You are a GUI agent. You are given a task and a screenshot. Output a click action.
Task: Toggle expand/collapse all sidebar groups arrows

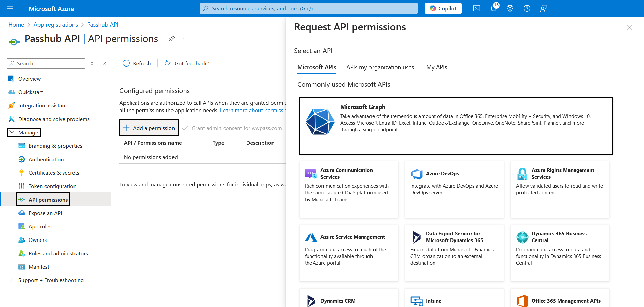pyautogui.click(x=92, y=63)
